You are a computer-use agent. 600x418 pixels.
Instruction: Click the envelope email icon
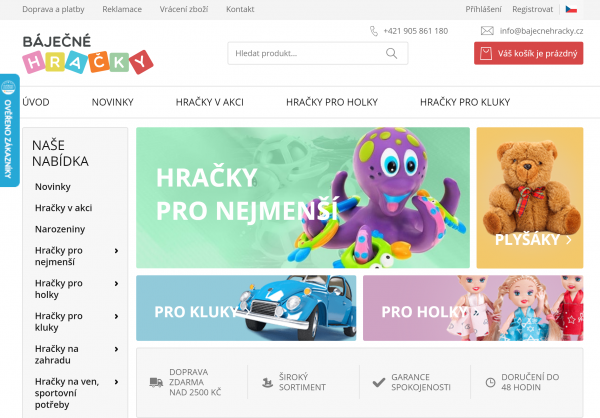[x=487, y=31]
